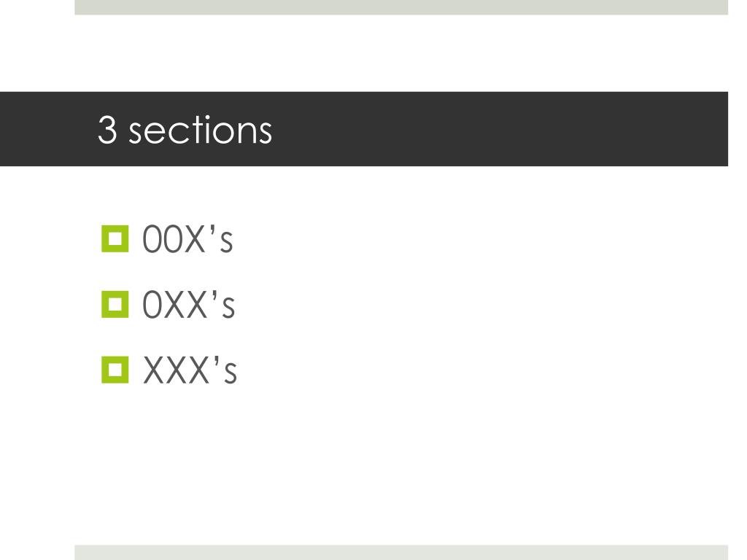
Task: Click the green bullet beside 0XX's
Action: pyautogui.click(x=115, y=304)
